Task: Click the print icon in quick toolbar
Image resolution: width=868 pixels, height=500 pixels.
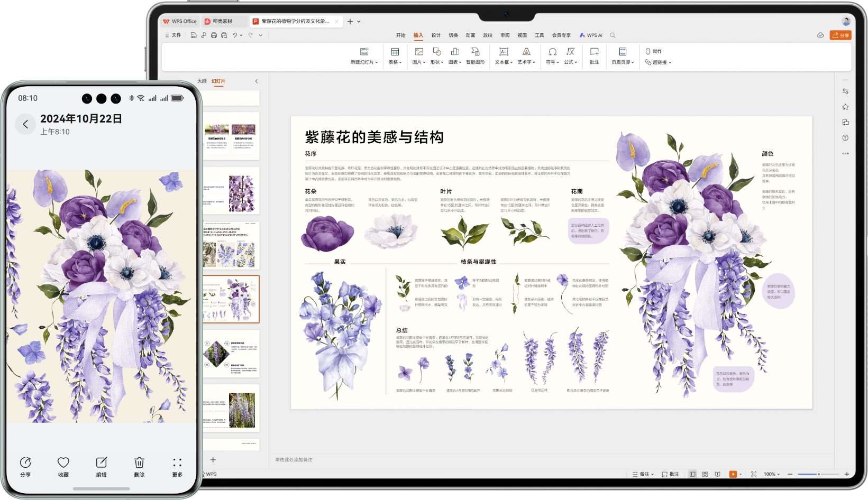Action: 214,35
